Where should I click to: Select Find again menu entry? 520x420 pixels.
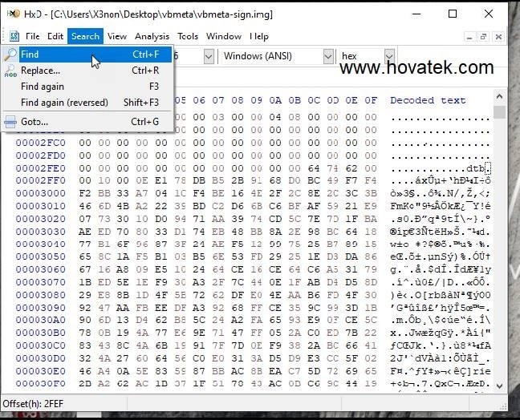click(88, 87)
